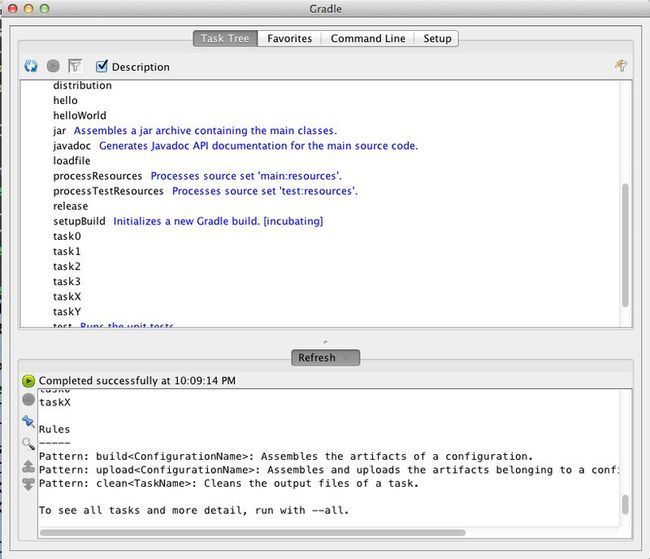Click "Processes source set 'main:resources'." description
Screen dimensions: 650x559
coord(246,176)
